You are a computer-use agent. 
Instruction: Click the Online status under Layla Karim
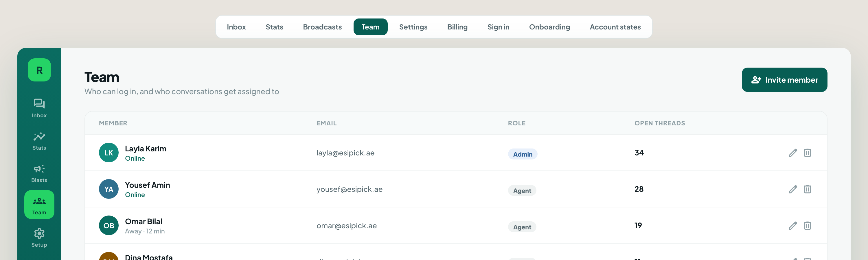[x=135, y=158]
